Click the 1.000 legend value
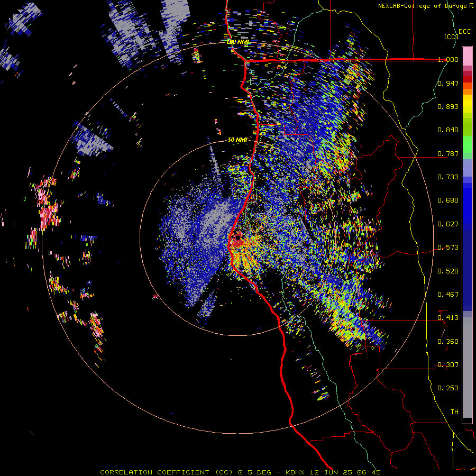The width and height of the screenshot is (476, 476). pos(448,59)
